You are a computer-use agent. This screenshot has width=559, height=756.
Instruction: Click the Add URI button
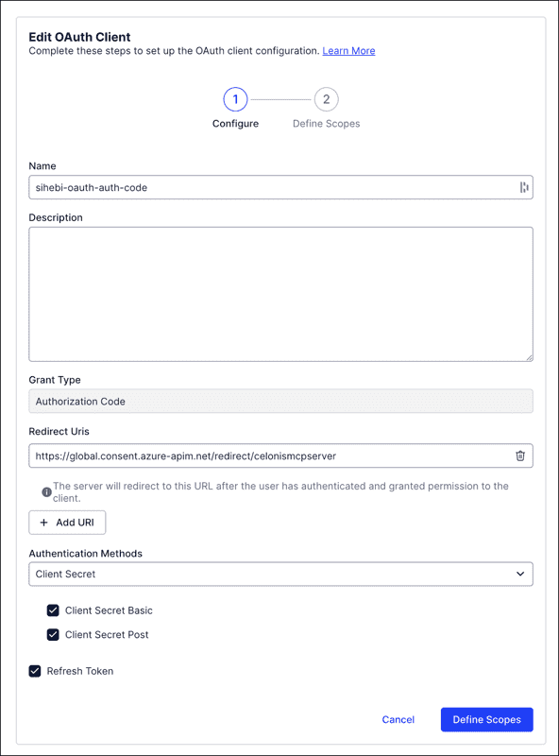pyautogui.click(x=67, y=522)
